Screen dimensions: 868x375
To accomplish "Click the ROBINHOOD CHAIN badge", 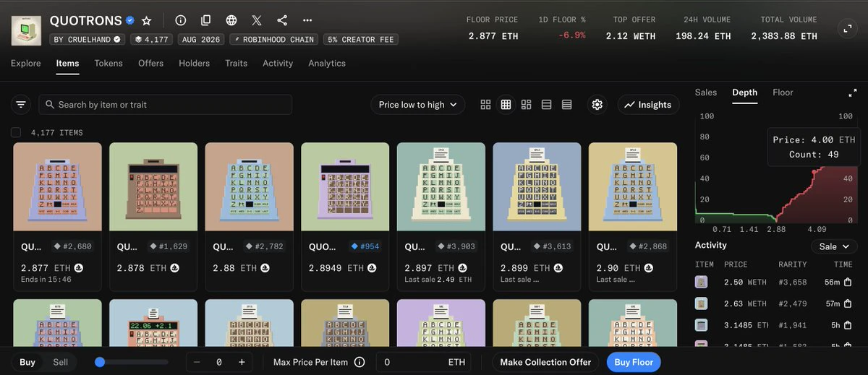I will 275,39.
